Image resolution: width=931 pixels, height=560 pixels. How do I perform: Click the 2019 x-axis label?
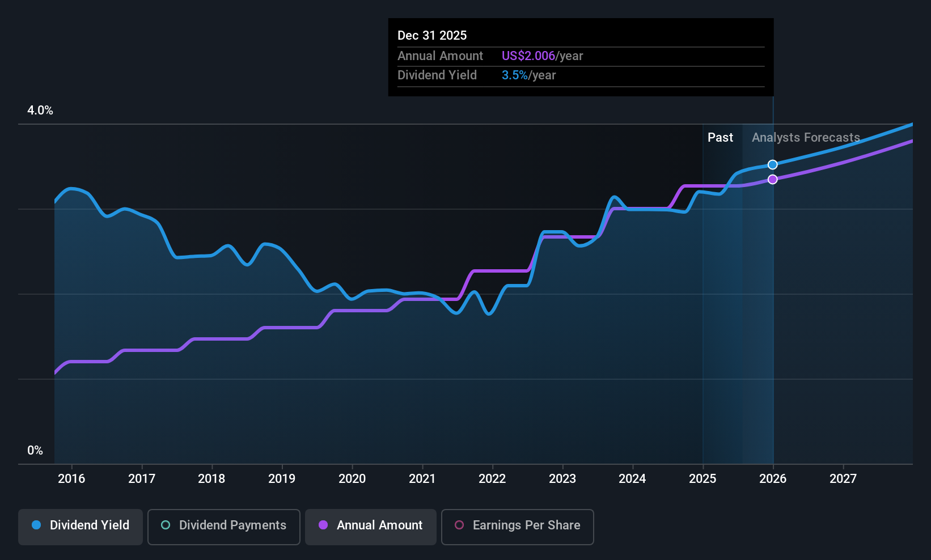click(282, 479)
